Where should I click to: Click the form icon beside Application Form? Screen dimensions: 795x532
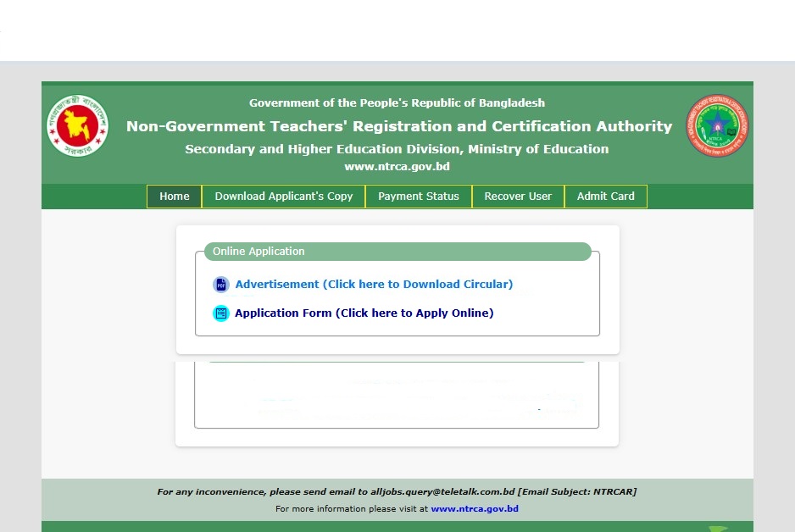click(220, 313)
